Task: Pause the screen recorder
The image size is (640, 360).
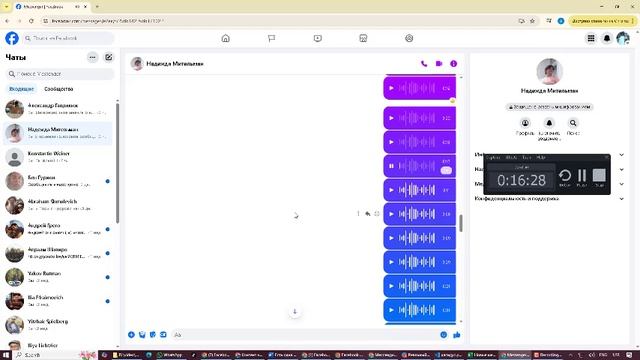Action: point(582,176)
